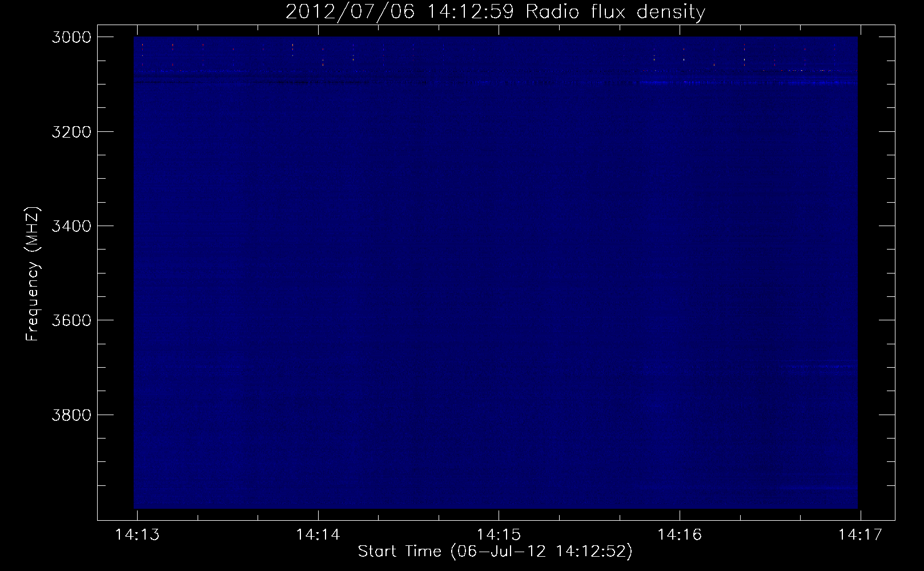Click the 'Start Time (06-Jul-12 14:12:52)' axis label
Viewport: 924px width, 571px height.
[x=495, y=552]
